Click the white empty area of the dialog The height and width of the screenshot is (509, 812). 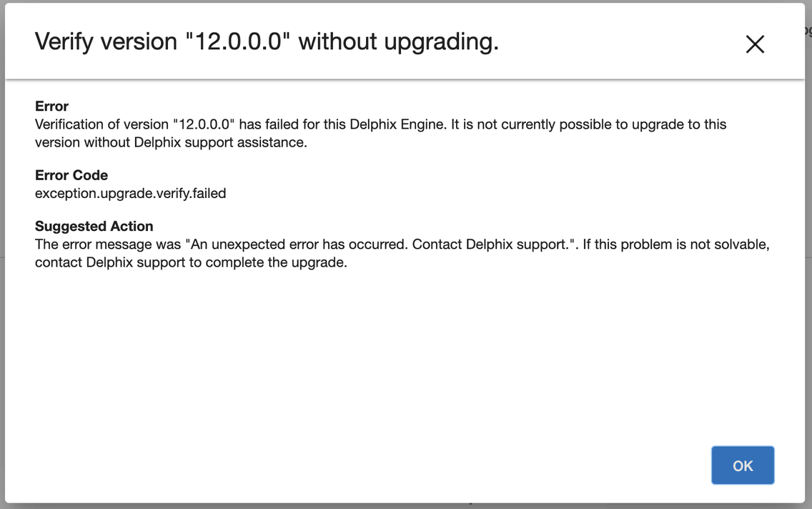[357, 357]
